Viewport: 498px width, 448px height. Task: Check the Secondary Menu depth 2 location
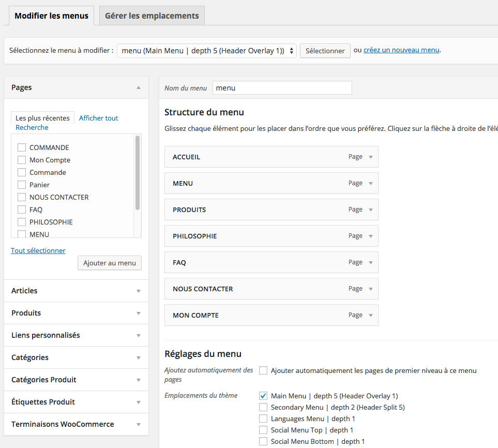[x=263, y=407]
